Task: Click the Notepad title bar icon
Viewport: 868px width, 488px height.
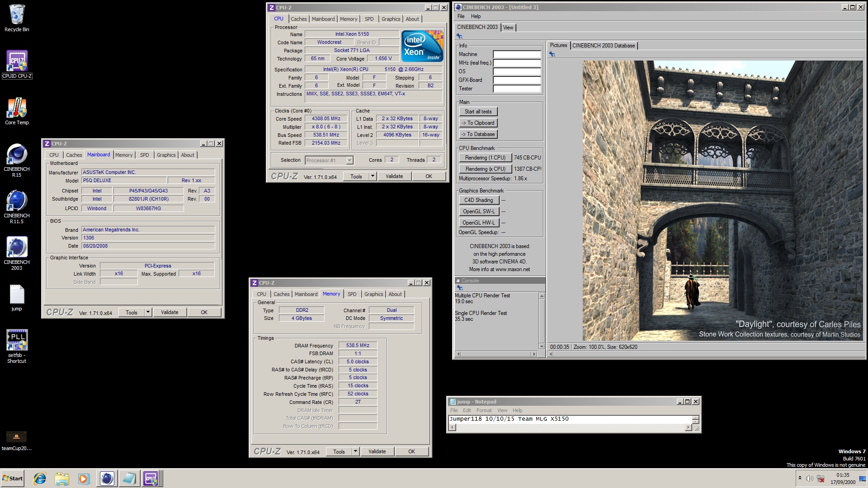Action: point(452,402)
